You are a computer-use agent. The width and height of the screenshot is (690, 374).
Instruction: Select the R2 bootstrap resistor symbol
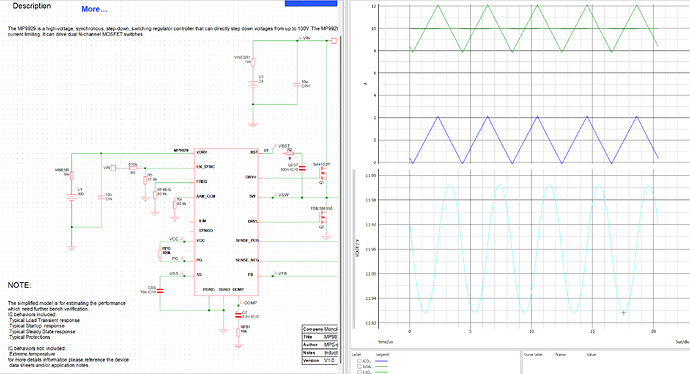(290, 154)
